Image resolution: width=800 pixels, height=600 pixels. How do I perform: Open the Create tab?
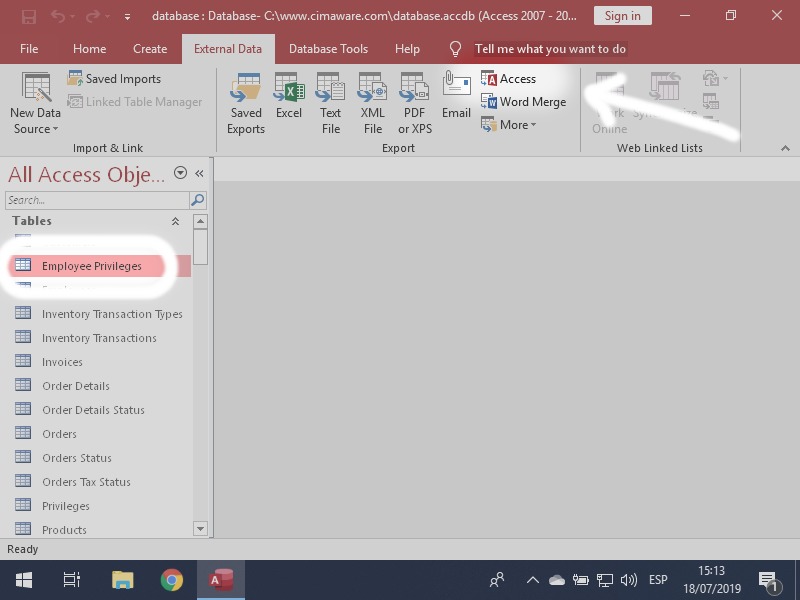pos(150,49)
